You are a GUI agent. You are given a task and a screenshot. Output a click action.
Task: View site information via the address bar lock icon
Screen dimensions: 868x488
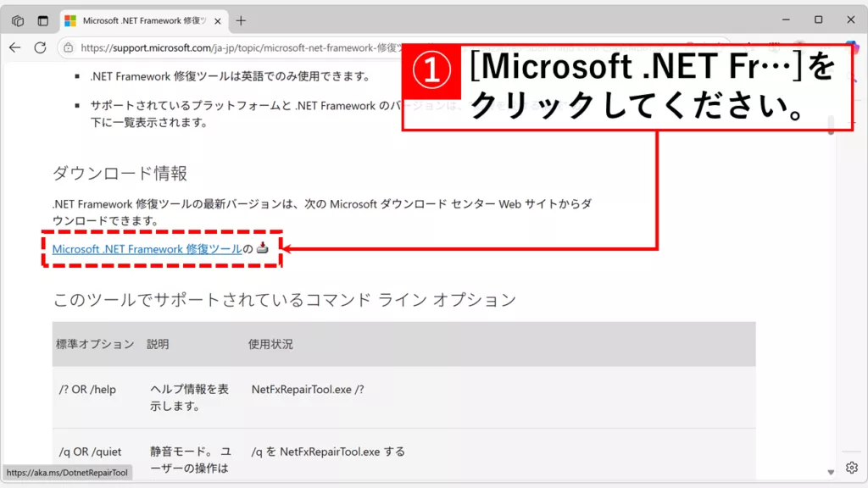pos(70,48)
